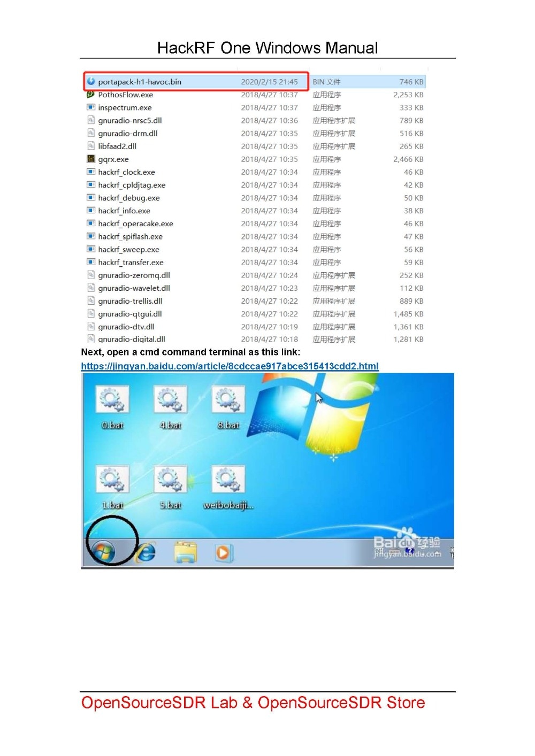
Task: Select the PothosFlow.exe file name
Action: pyautogui.click(x=125, y=95)
